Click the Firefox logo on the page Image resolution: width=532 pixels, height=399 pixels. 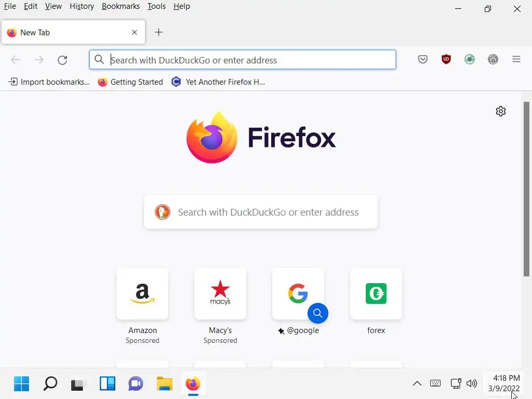point(212,137)
